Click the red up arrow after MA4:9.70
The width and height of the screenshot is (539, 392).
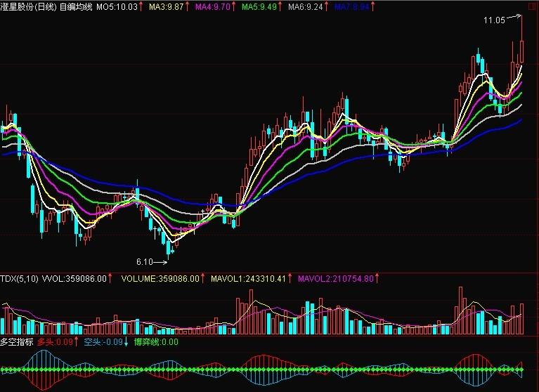233,6
